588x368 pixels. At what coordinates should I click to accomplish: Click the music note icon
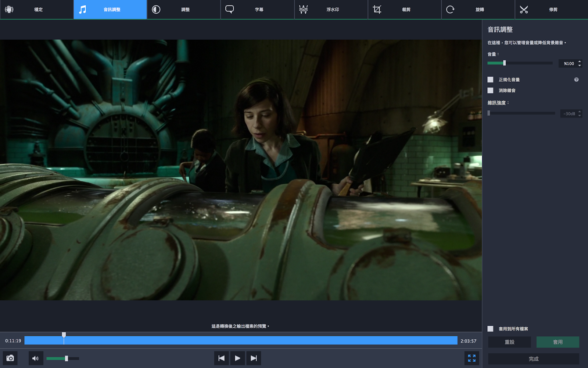(83, 9)
